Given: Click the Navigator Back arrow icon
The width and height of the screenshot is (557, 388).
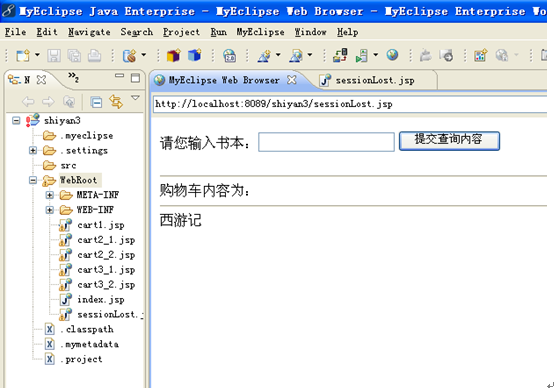Looking at the screenshot, I should (x=28, y=102).
